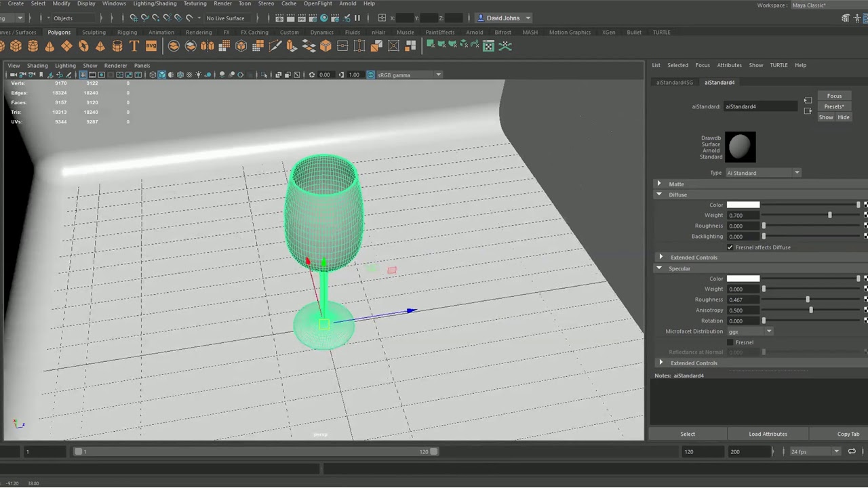
Task: Switch to the aiStandard4SG tab
Action: coord(675,82)
